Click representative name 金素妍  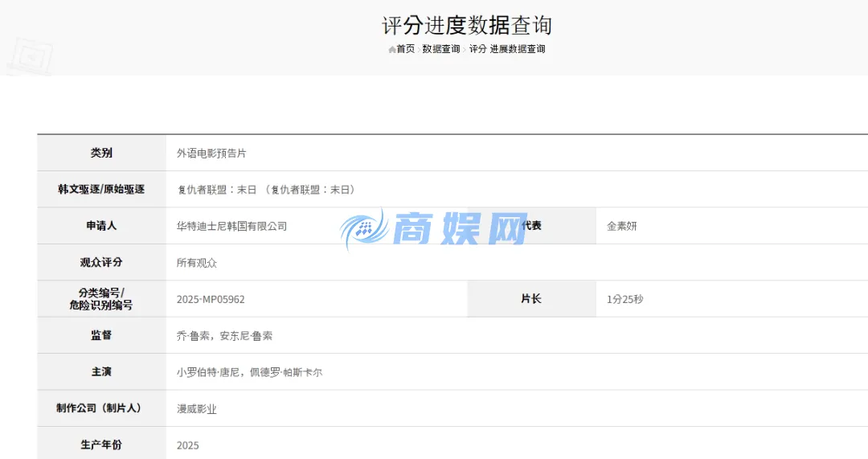(621, 227)
